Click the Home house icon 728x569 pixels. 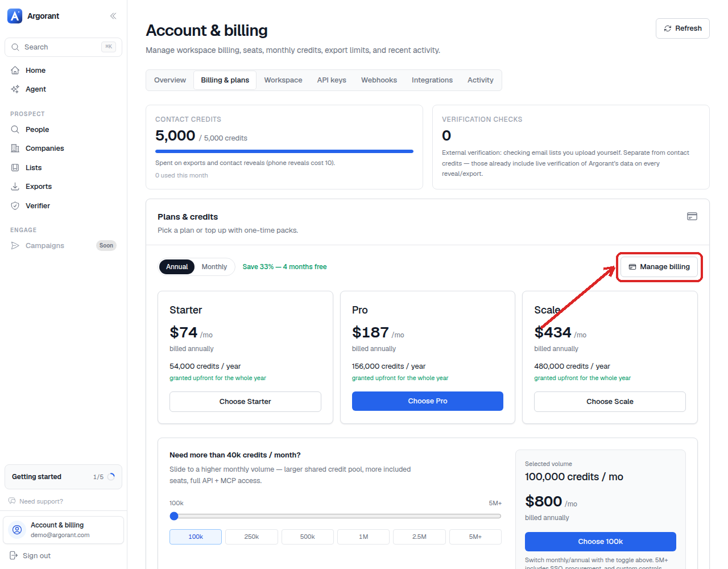pos(15,71)
